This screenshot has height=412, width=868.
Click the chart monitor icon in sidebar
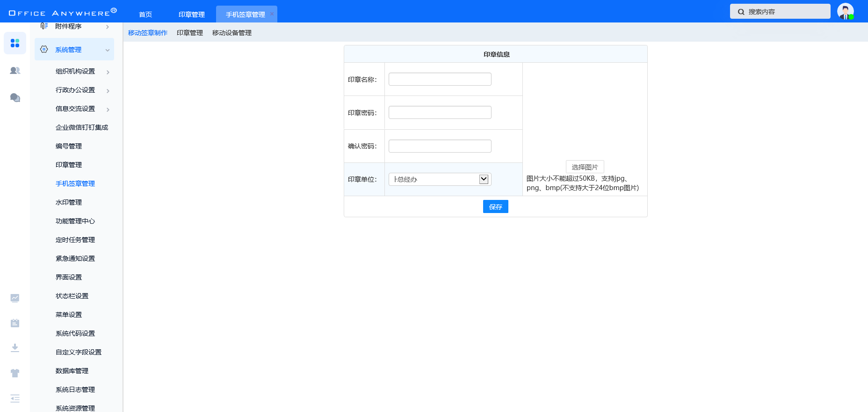click(x=15, y=298)
